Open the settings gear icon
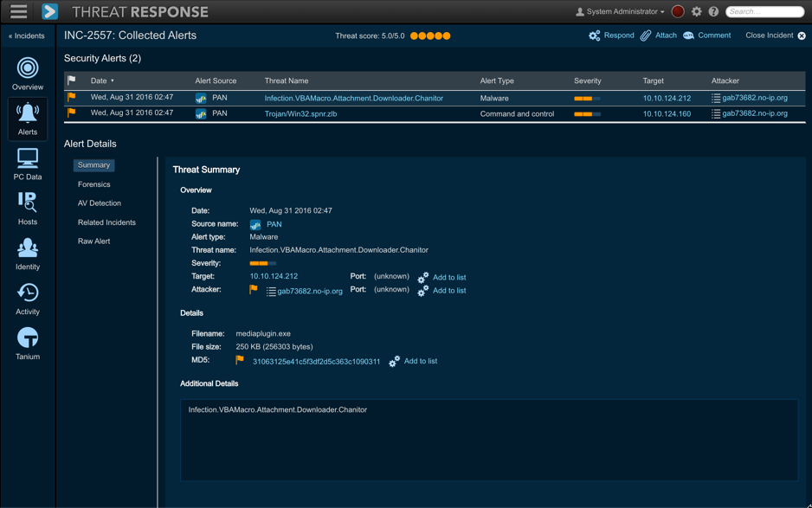The image size is (812, 508). [x=697, y=12]
